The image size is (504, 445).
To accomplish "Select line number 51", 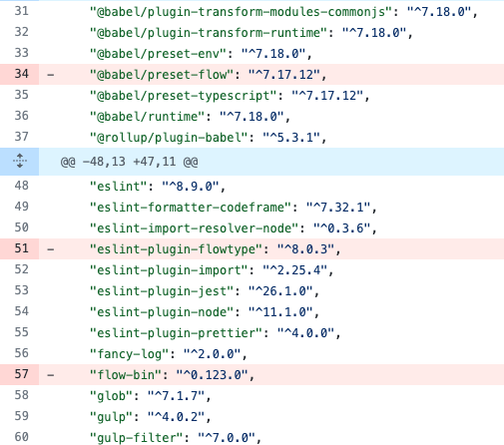I will coord(21,248).
